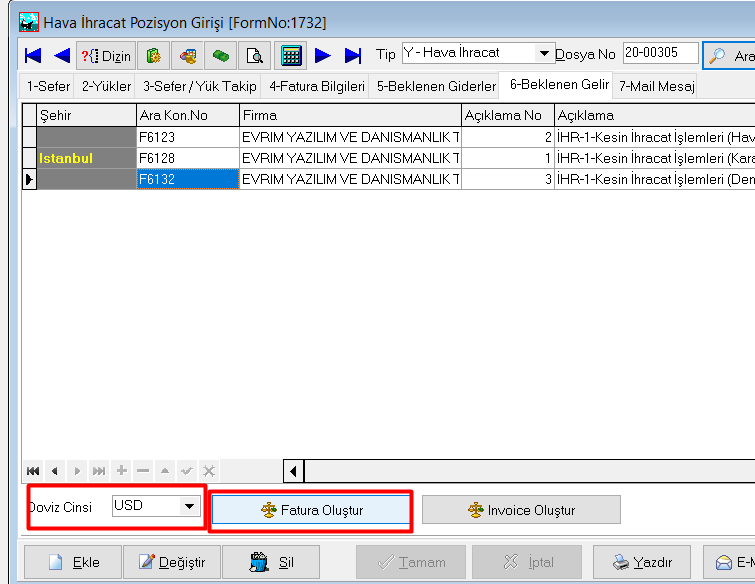755x584 pixels.
Task: Click the Invoice Oluştur button
Action: pyautogui.click(x=521, y=510)
